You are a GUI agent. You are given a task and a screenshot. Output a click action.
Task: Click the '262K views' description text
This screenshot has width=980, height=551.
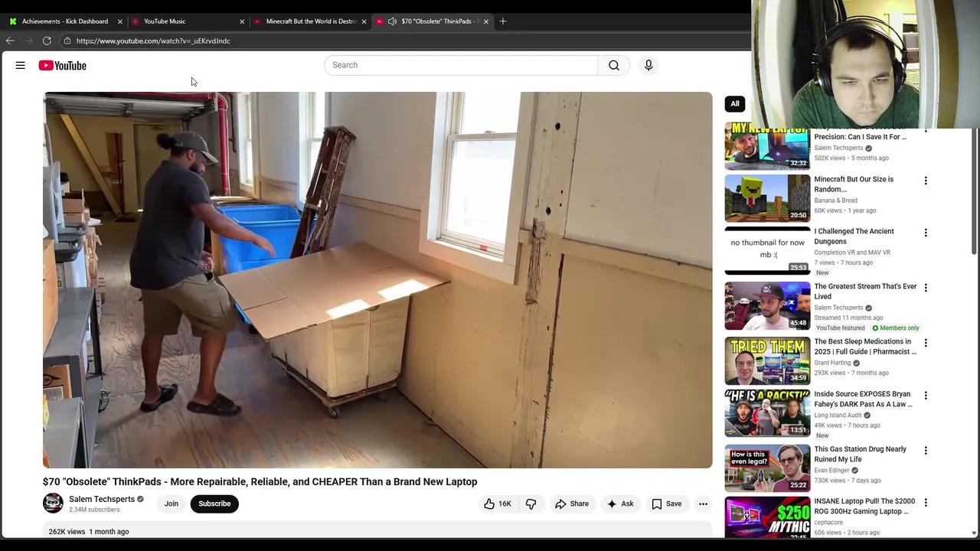click(x=67, y=531)
